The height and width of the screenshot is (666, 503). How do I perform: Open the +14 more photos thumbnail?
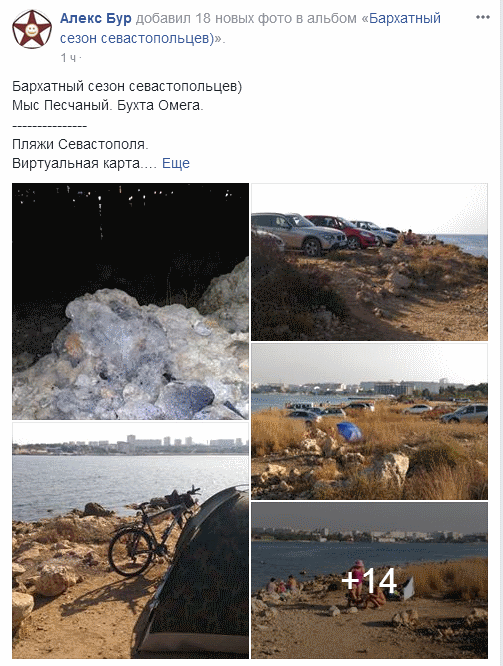(x=369, y=580)
